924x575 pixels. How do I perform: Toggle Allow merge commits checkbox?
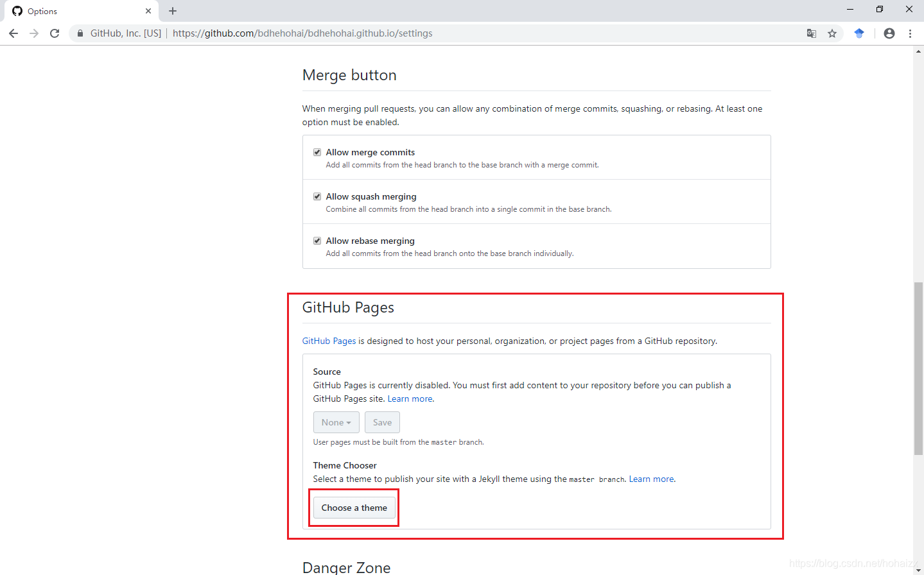[317, 152]
